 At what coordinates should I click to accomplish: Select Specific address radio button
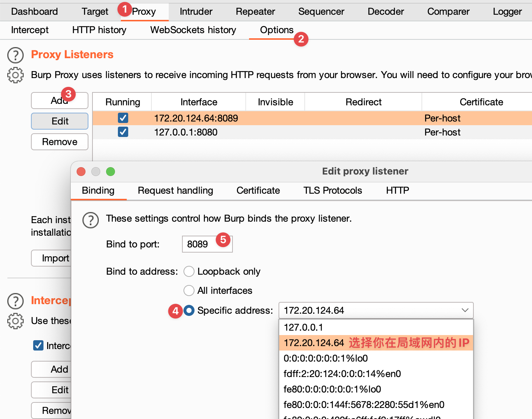pos(189,310)
